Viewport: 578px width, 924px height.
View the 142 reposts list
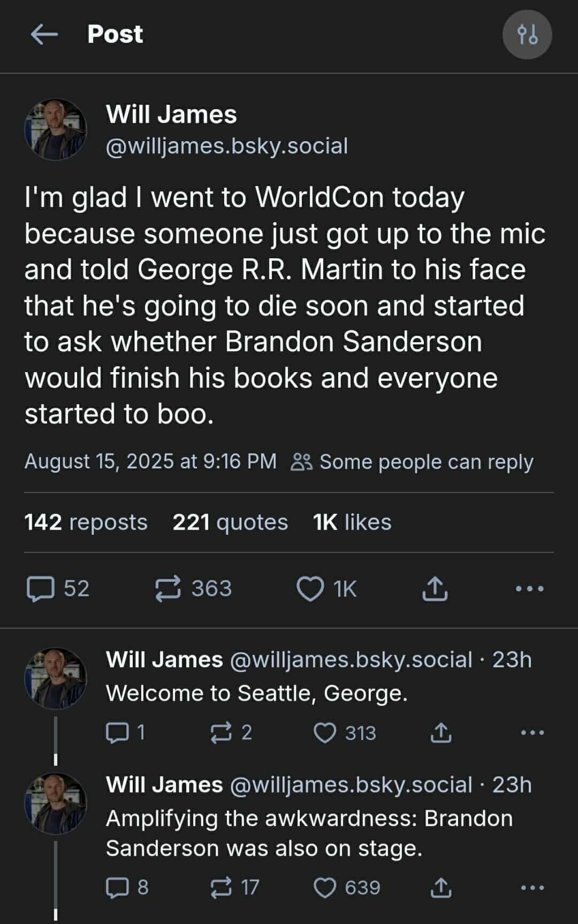(x=86, y=522)
